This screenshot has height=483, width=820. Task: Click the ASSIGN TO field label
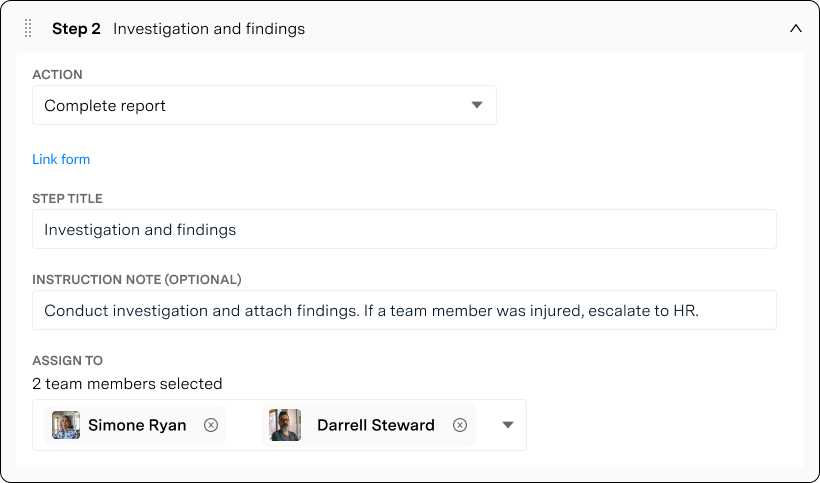[x=67, y=361]
